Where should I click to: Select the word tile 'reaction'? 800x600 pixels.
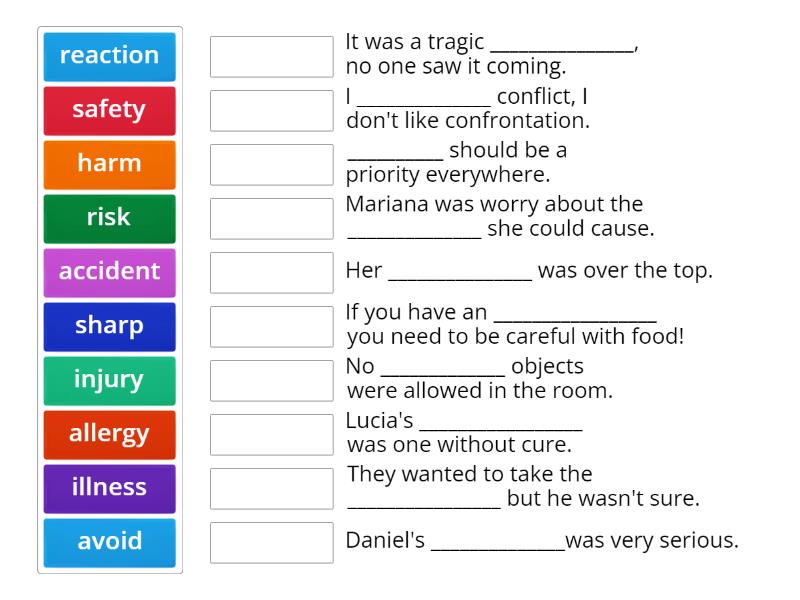[x=108, y=56]
